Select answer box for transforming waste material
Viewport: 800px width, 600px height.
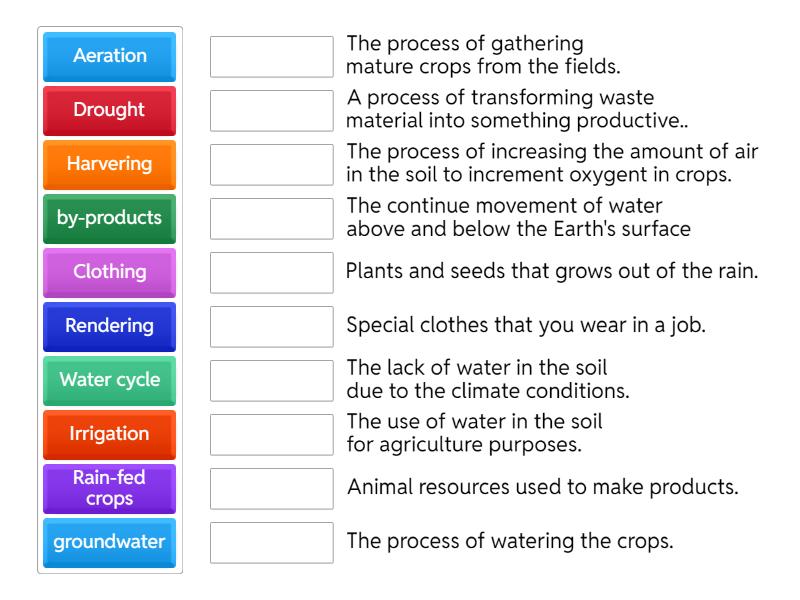[272, 111]
